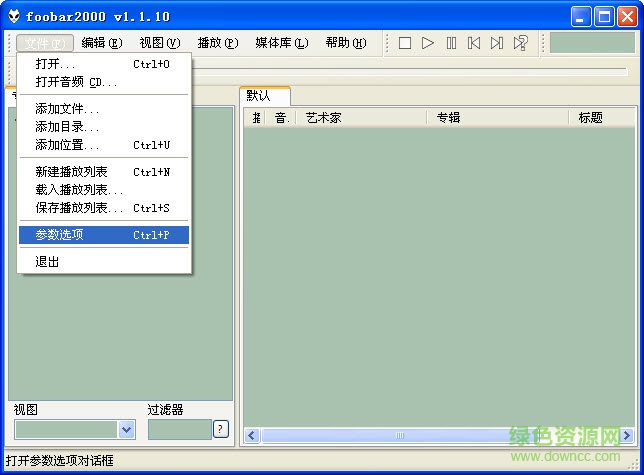
Task: Skip to the previous track
Action: 474,43
